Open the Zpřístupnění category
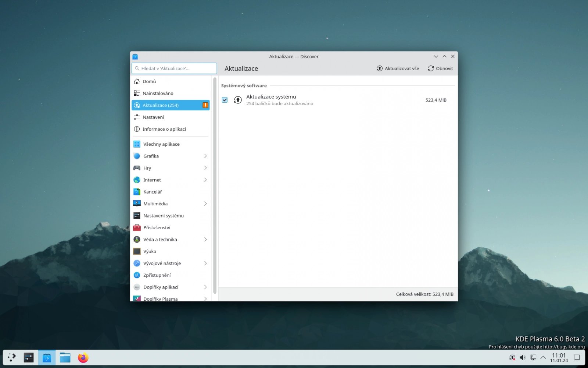588x368 pixels. click(171, 275)
